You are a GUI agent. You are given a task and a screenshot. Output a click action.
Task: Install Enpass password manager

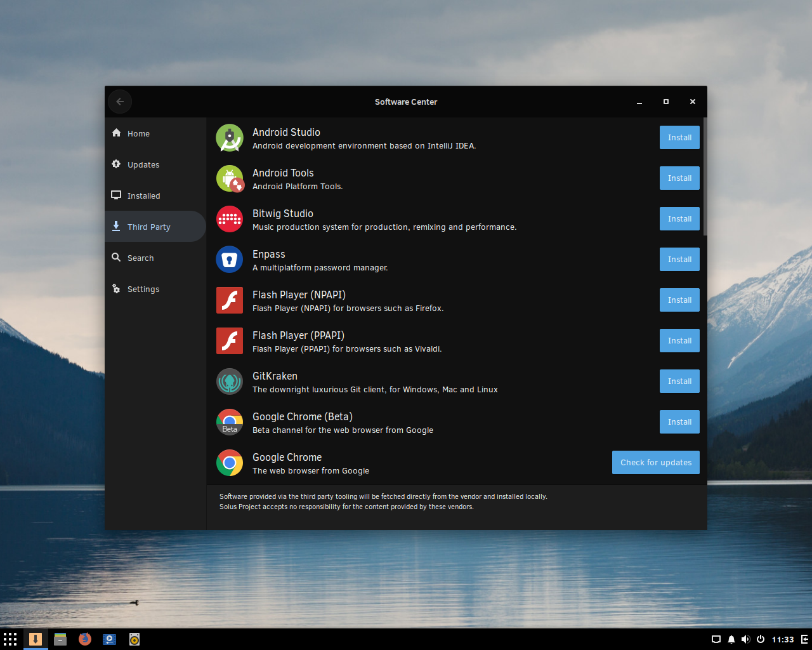pos(679,260)
